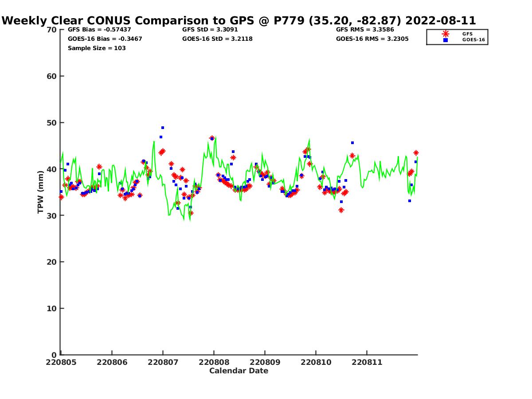The image size is (532, 399).
Task: Click the plot title mentioning P779
Action: 239,21
